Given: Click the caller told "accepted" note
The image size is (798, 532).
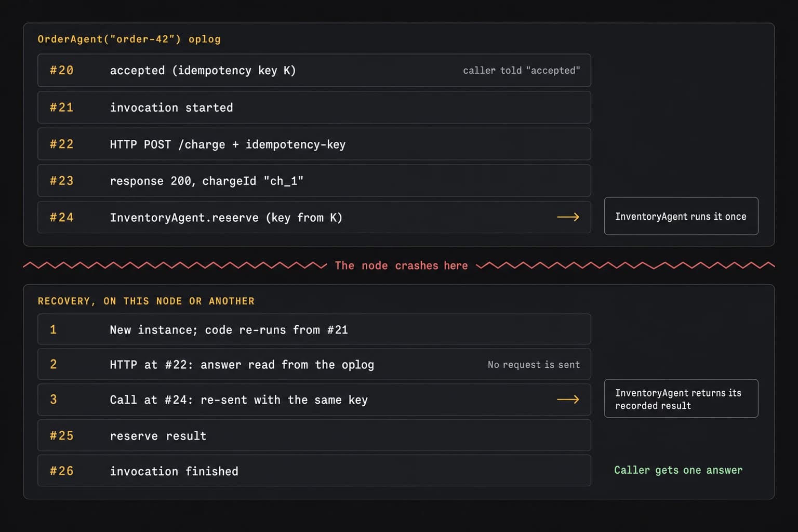Looking at the screenshot, I should pos(521,70).
